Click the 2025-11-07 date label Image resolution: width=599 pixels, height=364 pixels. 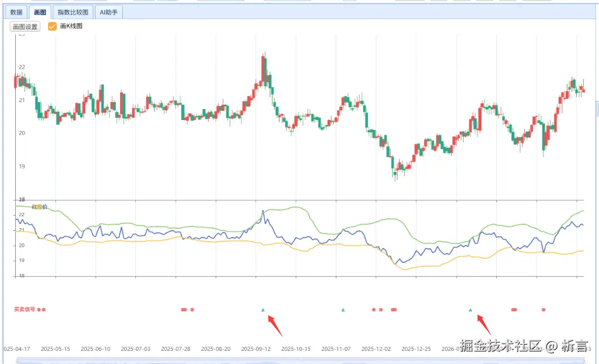pyautogui.click(x=336, y=349)
